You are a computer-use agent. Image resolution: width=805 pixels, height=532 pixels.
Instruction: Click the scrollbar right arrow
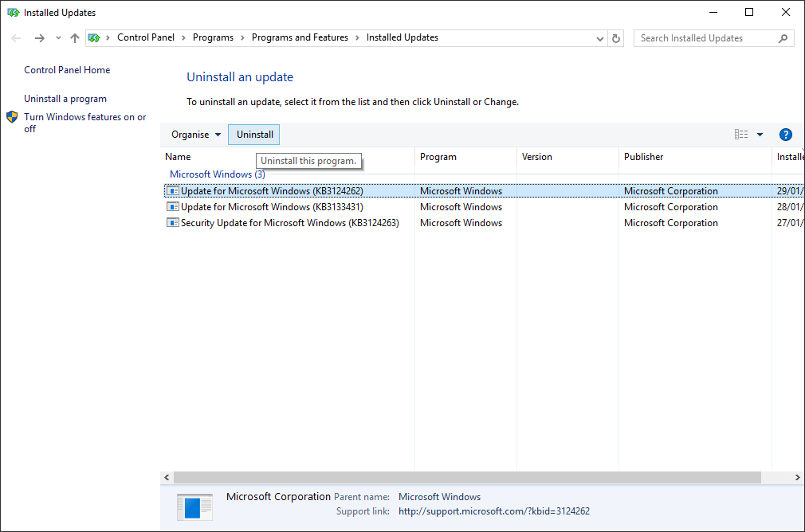[797, 478]
